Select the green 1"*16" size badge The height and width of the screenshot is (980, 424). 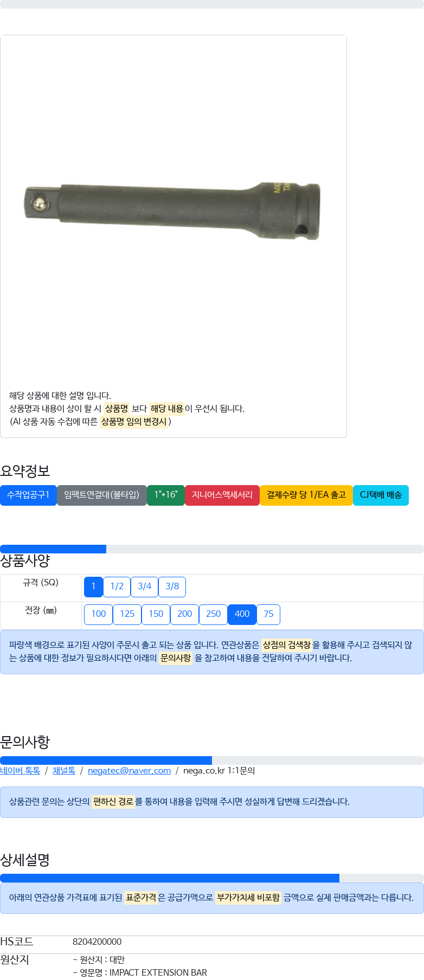pos(166,495)
